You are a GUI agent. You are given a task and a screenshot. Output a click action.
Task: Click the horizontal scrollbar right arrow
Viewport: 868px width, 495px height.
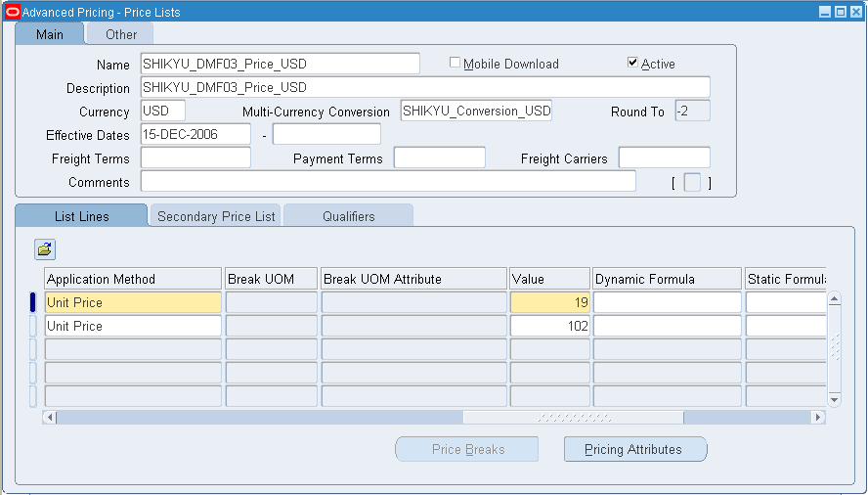818,418
